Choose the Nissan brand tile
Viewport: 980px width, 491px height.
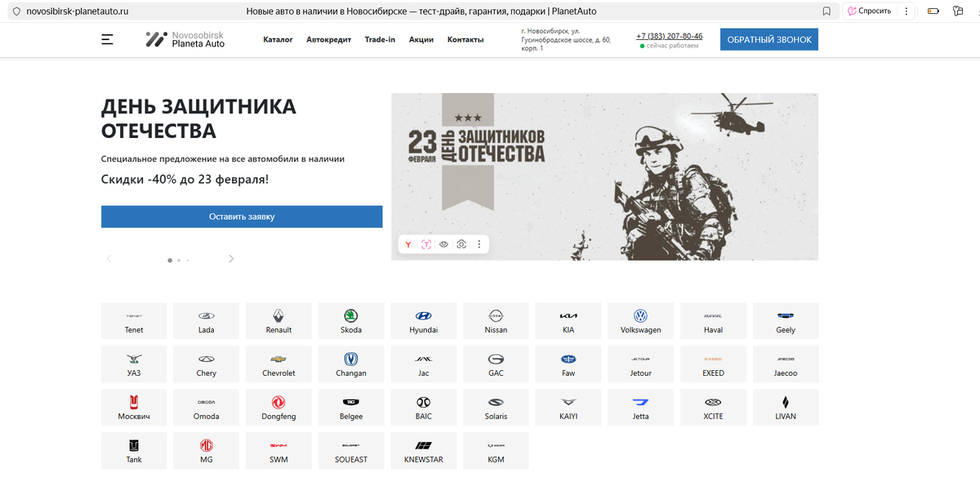[x=496, y=320]
